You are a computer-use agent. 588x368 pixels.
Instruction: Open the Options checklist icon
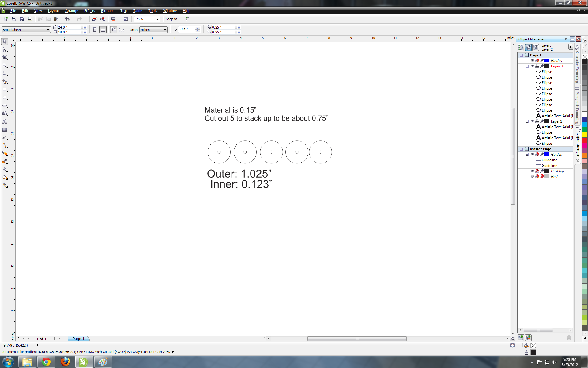[187, 19]
